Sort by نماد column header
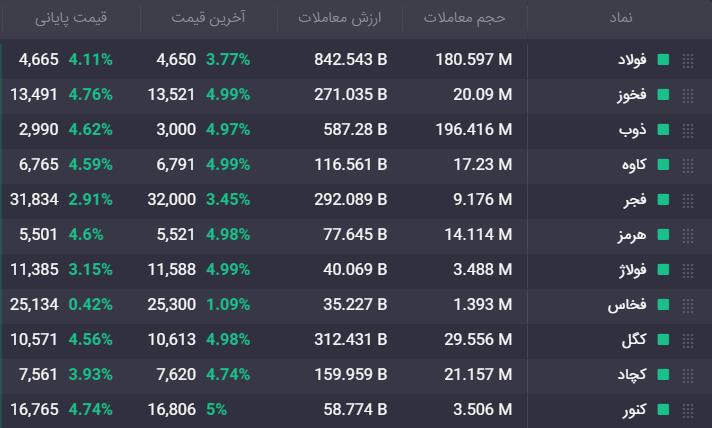Viewport: 712px width, 428px height. tap(620, 18)
